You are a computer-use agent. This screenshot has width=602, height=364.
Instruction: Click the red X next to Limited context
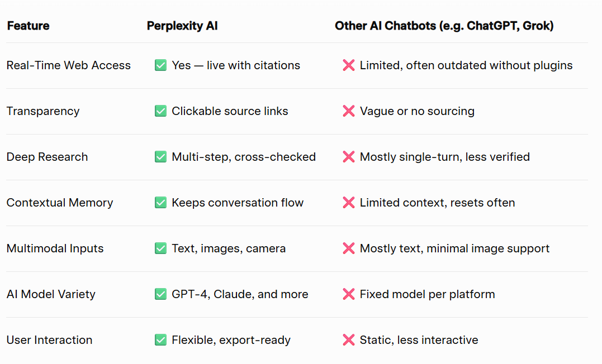[349, 202]
